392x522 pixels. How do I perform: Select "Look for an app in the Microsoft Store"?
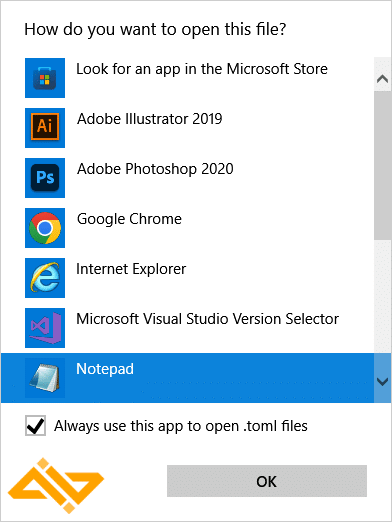(202, 69)
